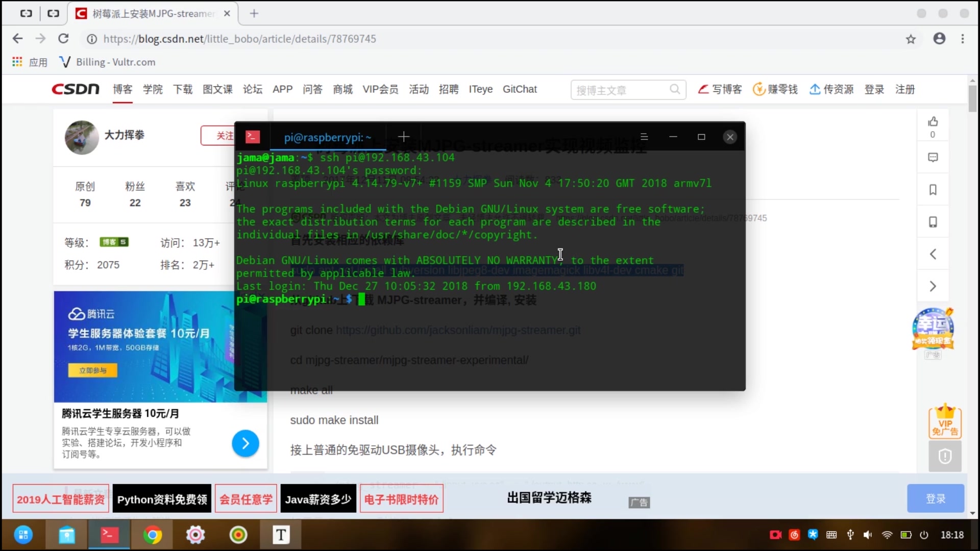The image size is (980, 551).
Task: Open Chrome from the taskbar
Action: (152, 535)
